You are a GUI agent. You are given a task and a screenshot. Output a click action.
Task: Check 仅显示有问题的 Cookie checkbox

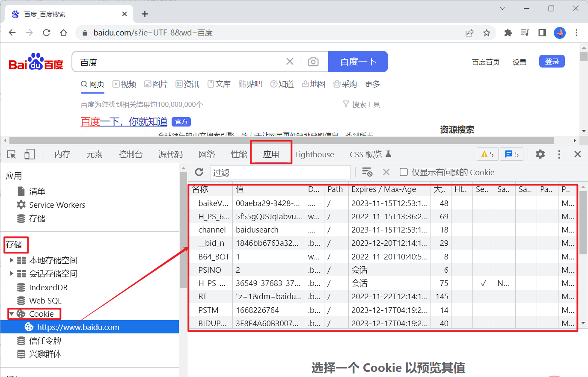coord(404,172)
